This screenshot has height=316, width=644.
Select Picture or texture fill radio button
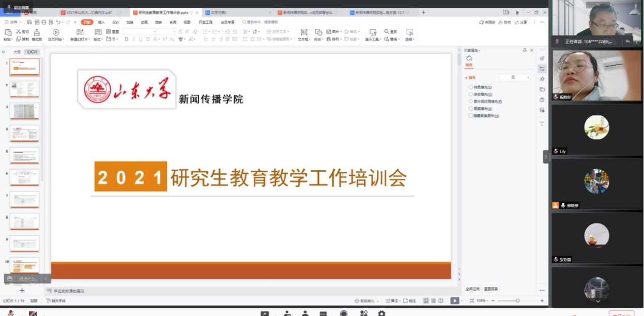pyautogui.click(x=470, y=102)
